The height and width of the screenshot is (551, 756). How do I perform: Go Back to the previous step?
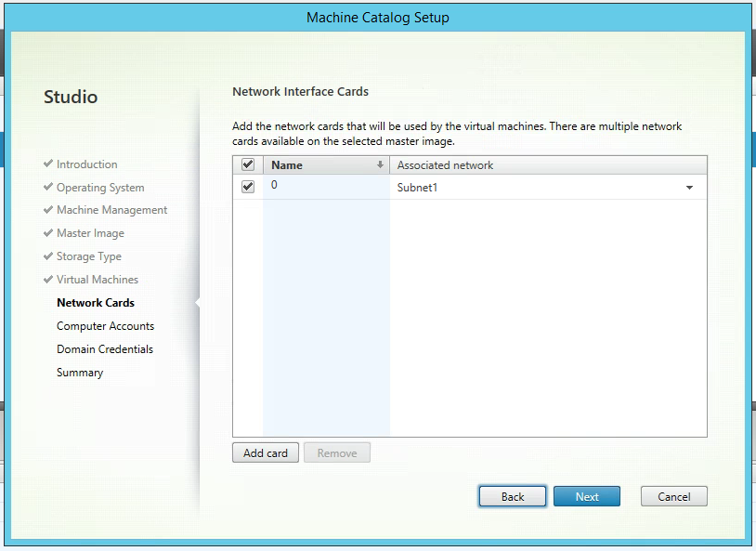[x=513, y=497]
